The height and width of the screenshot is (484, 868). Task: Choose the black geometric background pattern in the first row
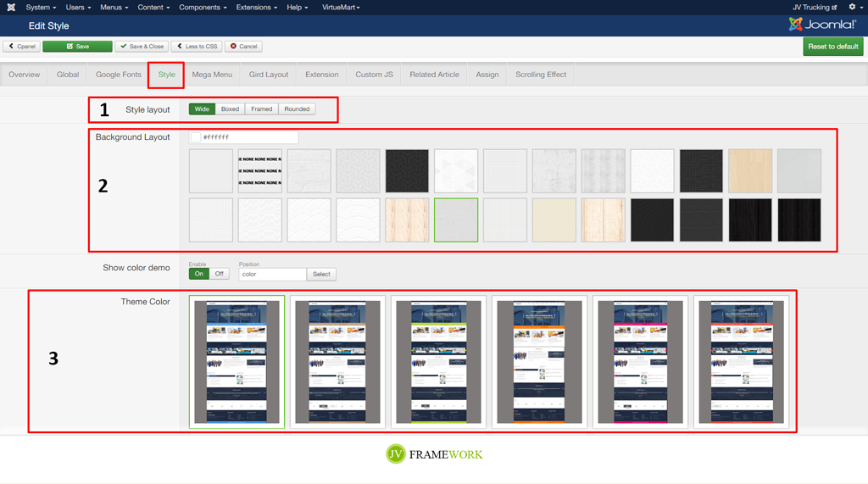pos(407,171)
